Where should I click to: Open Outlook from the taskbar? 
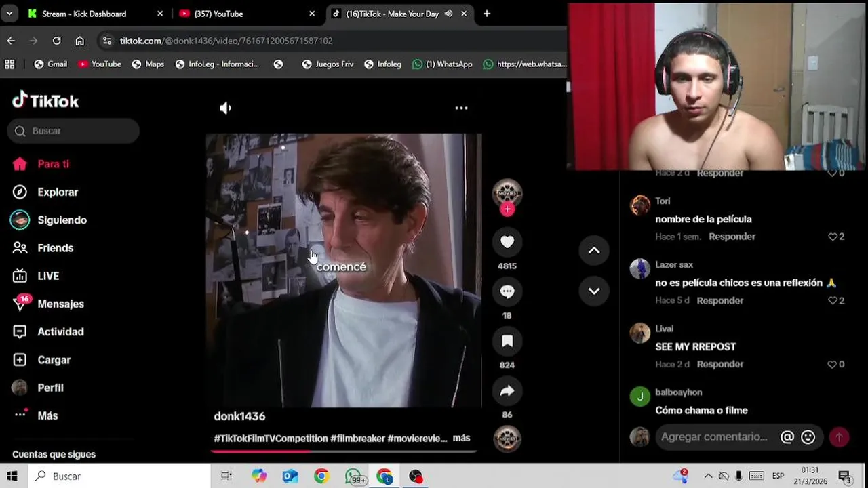290,476
